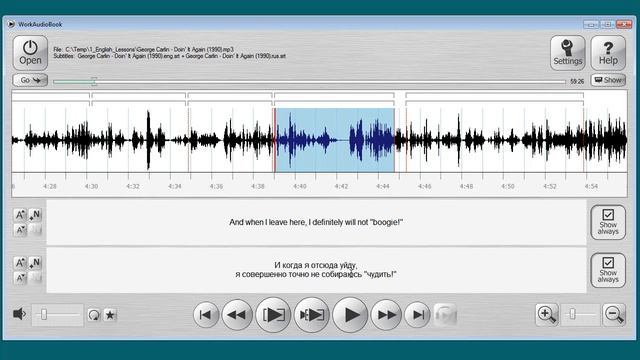Click N note icon for Russian subtitle
This screenshot has width=640, height=360.
[x=35, y=262]
